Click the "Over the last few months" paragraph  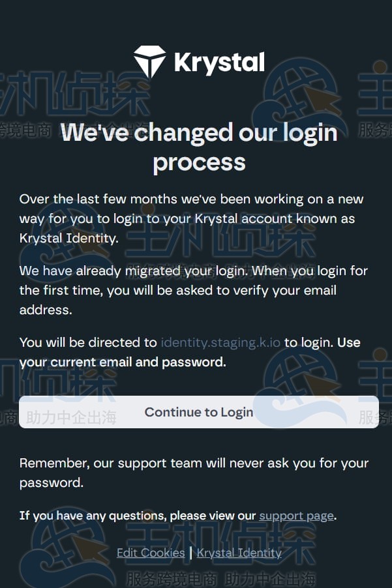[191, 199]
